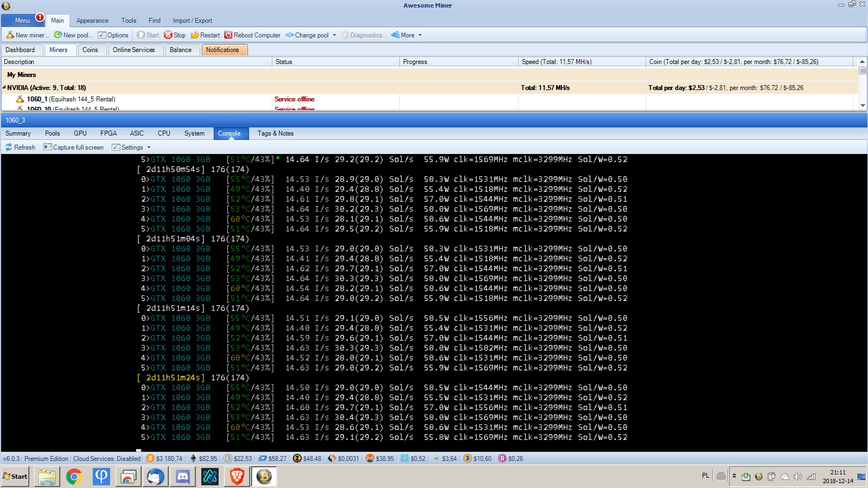Sort by the Speed column header

[x=582, y=62]
